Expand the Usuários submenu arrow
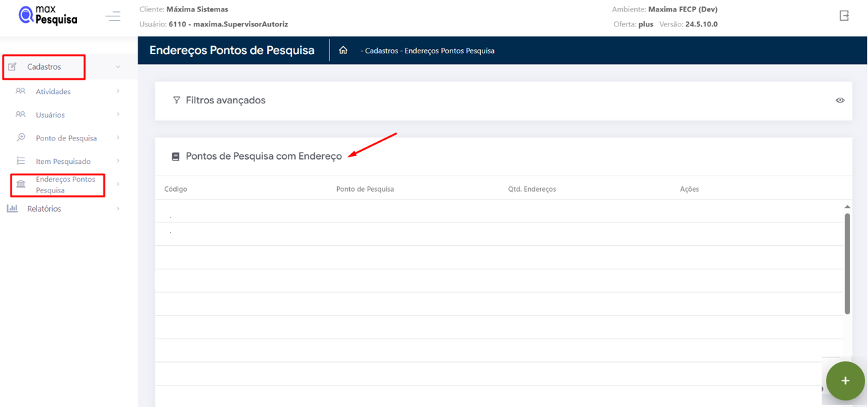This screenshot has width=868, height=407. [118, 115]
